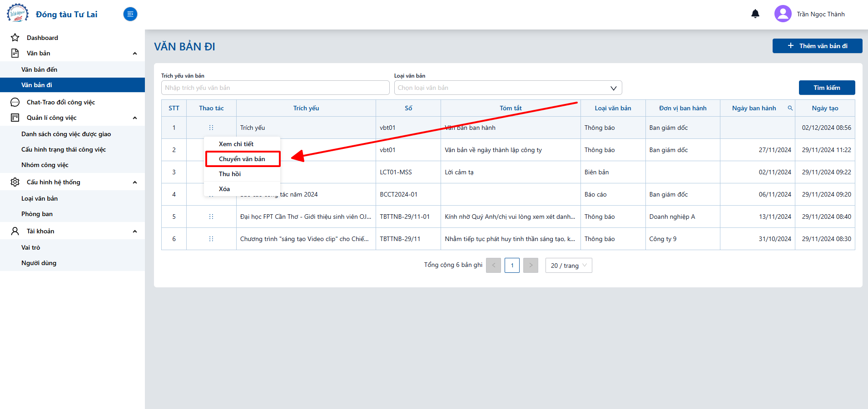This screenshot has height=409, width=868.
Task: Focus the Trích yếu văn bản input
Action: tap(275, 88)
